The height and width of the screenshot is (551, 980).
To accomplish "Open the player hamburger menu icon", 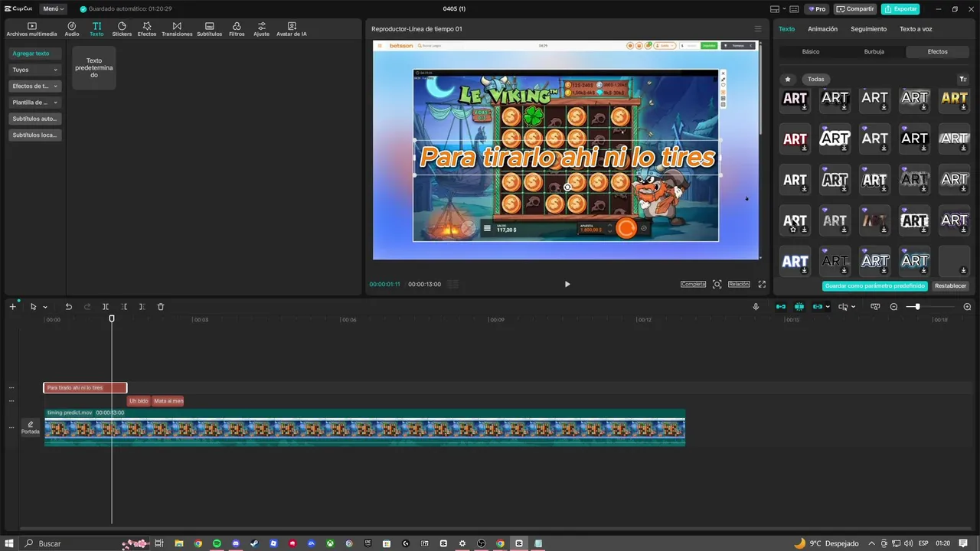I will click(758, 29).
